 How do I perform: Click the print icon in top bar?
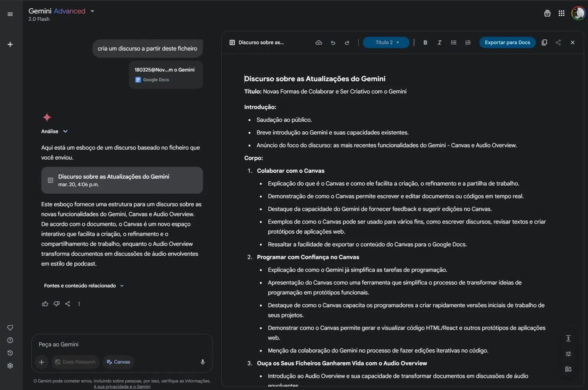coord(547,13)
